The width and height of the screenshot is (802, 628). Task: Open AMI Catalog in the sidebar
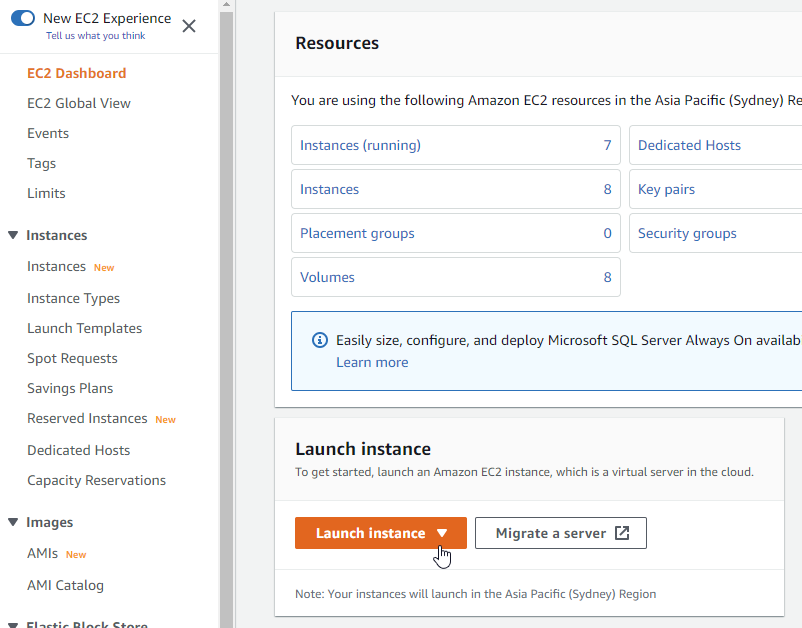65,585
